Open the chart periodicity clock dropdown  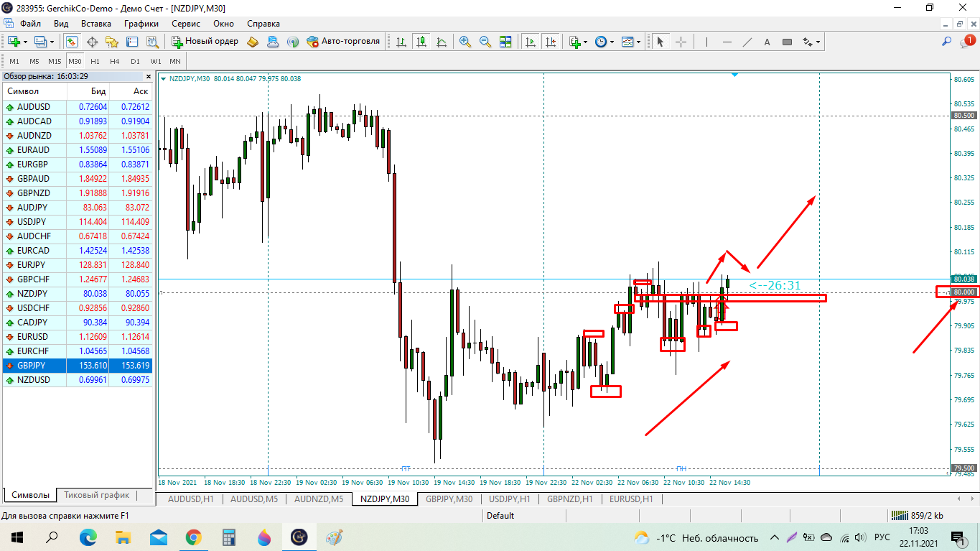point(612,42)
